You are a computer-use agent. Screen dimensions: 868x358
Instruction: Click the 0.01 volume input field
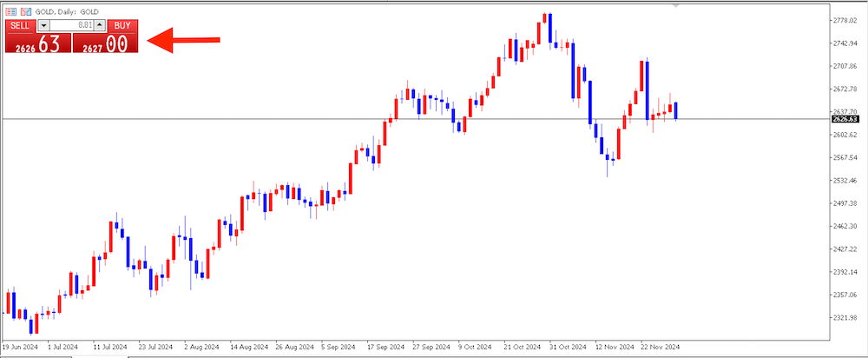[x=72, y=25]
